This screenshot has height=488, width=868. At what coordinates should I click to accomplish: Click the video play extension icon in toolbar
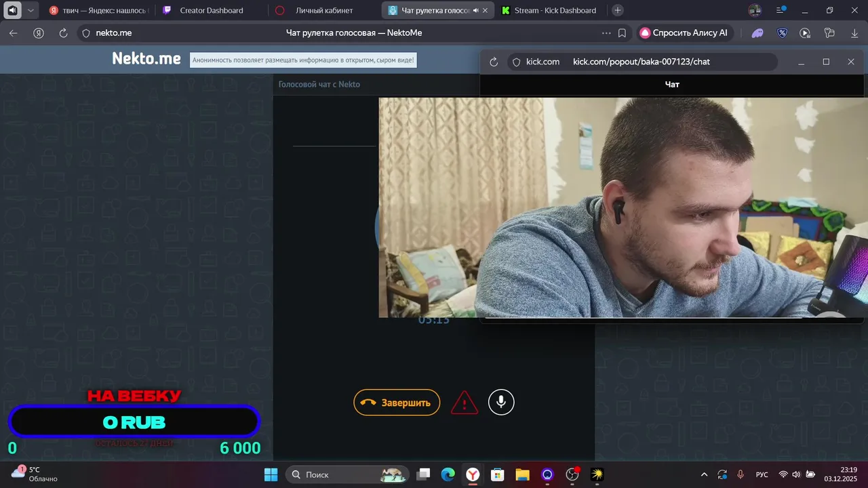805,33
